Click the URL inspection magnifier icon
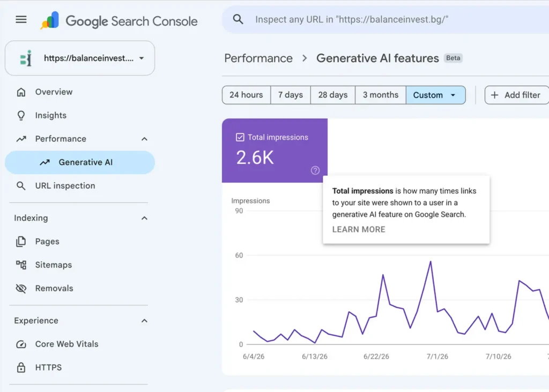 [x=21, y=186]
